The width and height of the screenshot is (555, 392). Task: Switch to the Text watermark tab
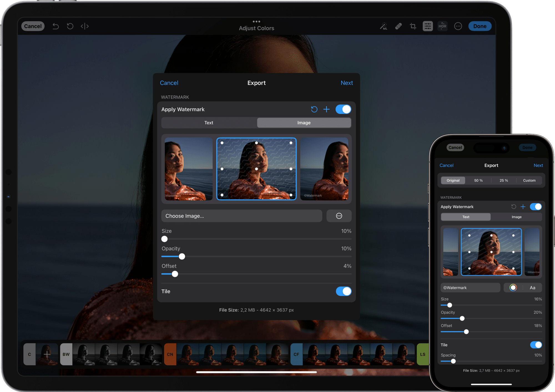(209, 123)
